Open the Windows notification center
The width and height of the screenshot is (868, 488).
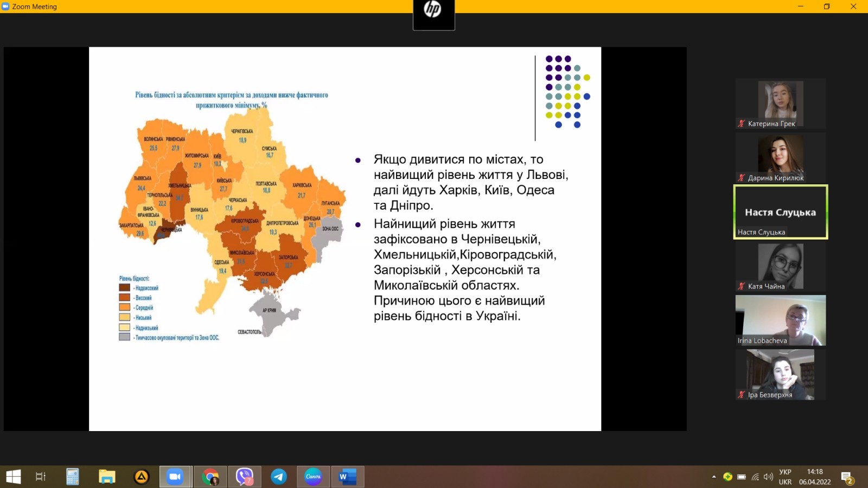[847, 477]
